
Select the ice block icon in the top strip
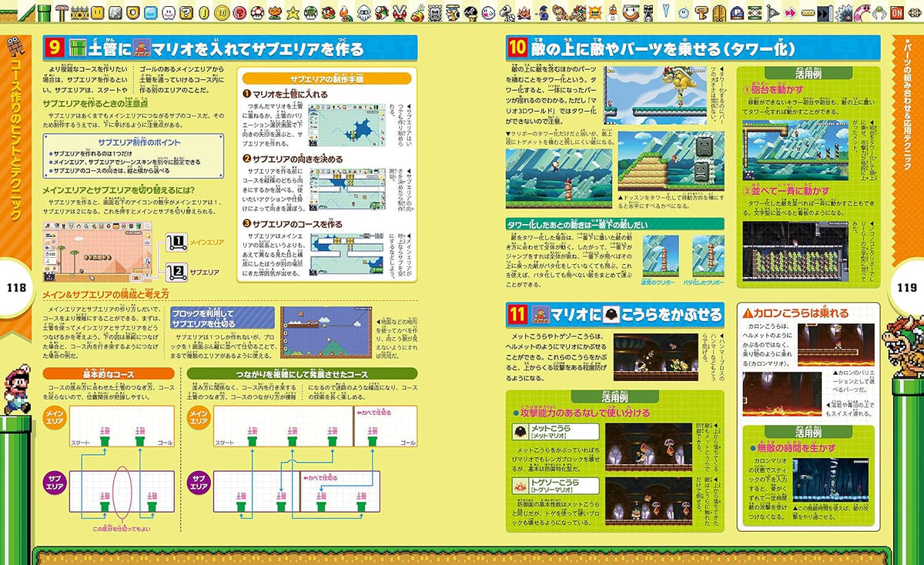point(150,13)
